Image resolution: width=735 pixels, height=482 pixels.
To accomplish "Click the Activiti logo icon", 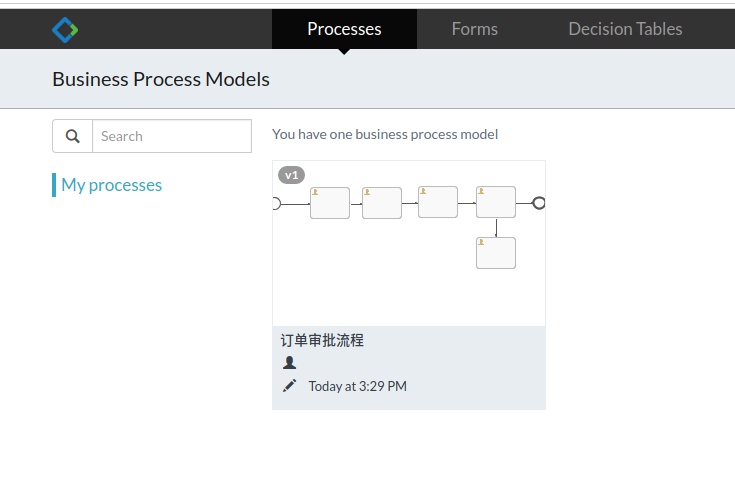I will (x=65, y=30).
